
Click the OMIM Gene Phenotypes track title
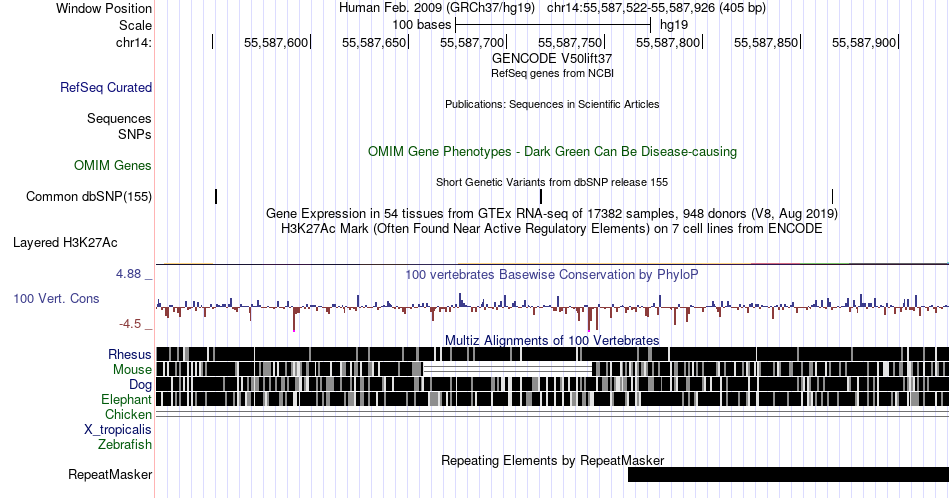click(552, 151)
